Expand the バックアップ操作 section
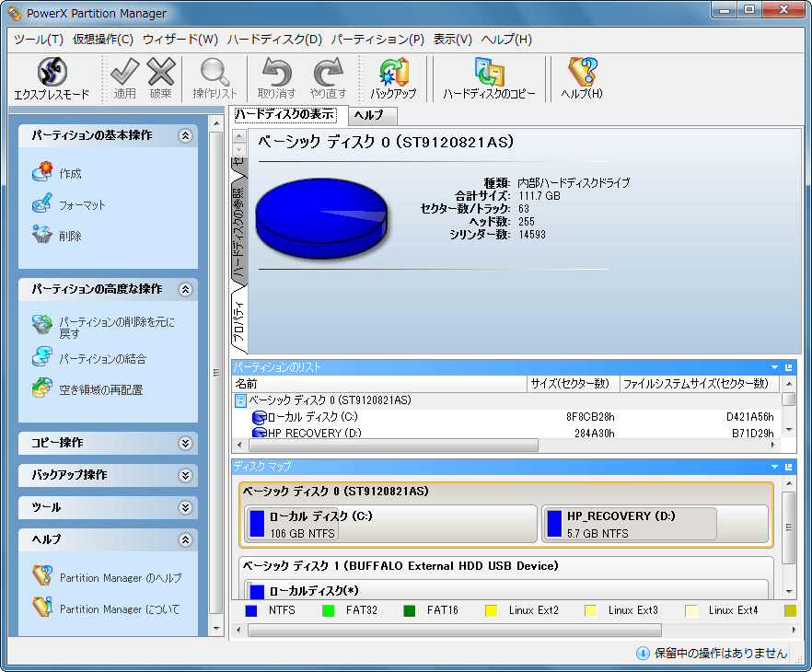This screenshot has height=672, width=812. 185,475
